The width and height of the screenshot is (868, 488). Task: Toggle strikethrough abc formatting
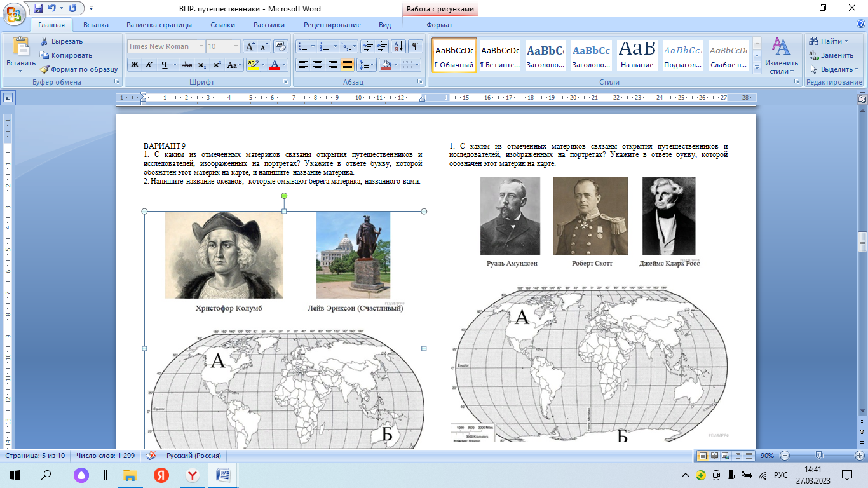click(x=187, y=65)
